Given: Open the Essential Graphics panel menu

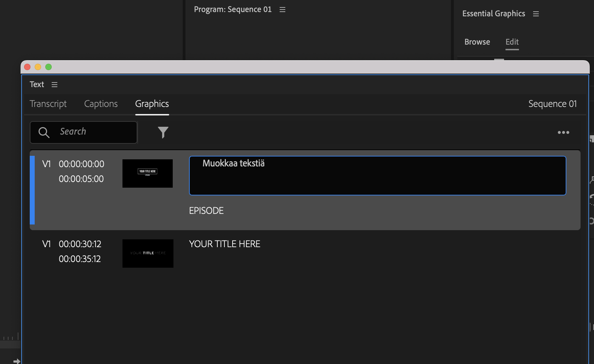Looking at the screenshot, I should (x=536, y=14).
